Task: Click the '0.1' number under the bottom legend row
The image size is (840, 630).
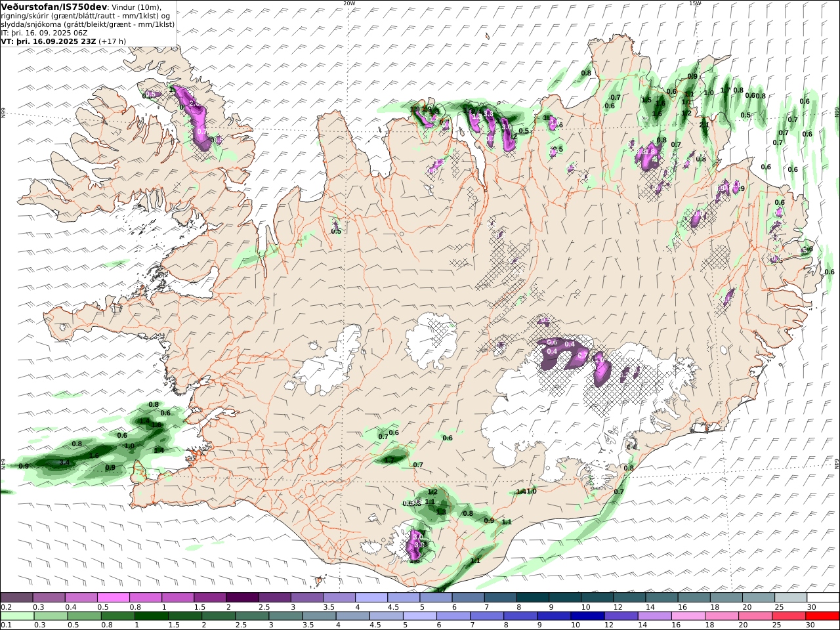Action: [x=6, y=625]
